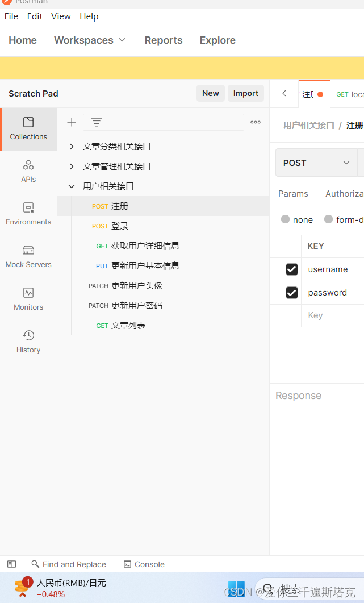Image resolution: width=364 pixels, height=603 pixels.
Task: Click the username key cell
Action: click(332, 269)
